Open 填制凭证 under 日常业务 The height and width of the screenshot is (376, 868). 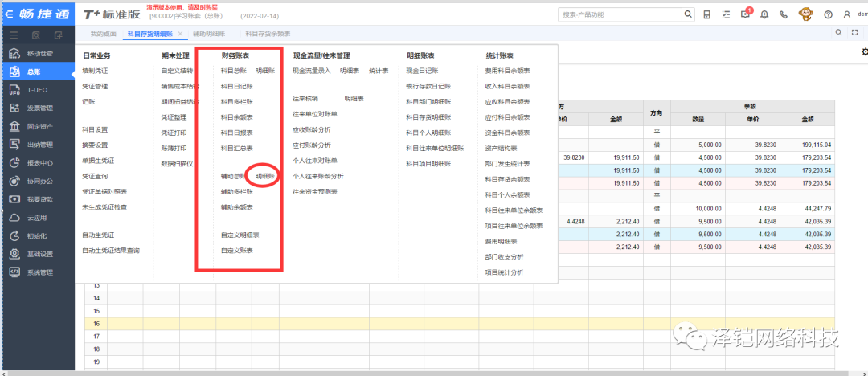(95, 71)
